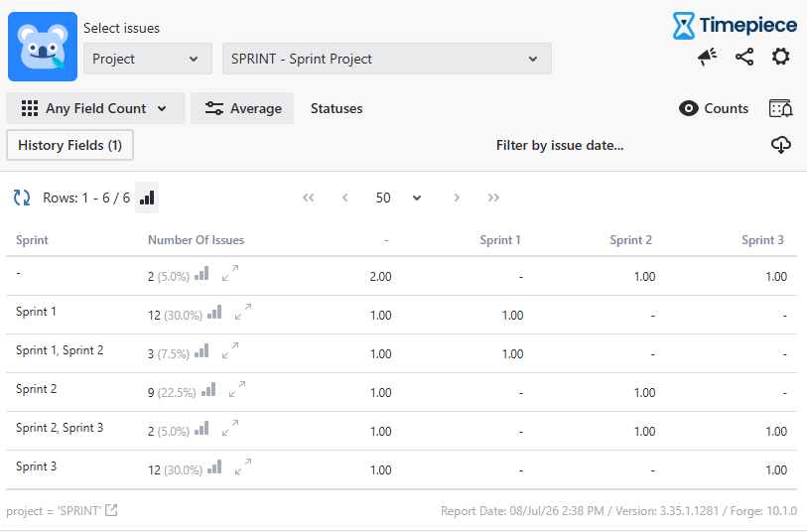The width and height of the screenshot is (807, 532).
Task: Click the megaphone announcements icon
Action: tap(707, 57)
